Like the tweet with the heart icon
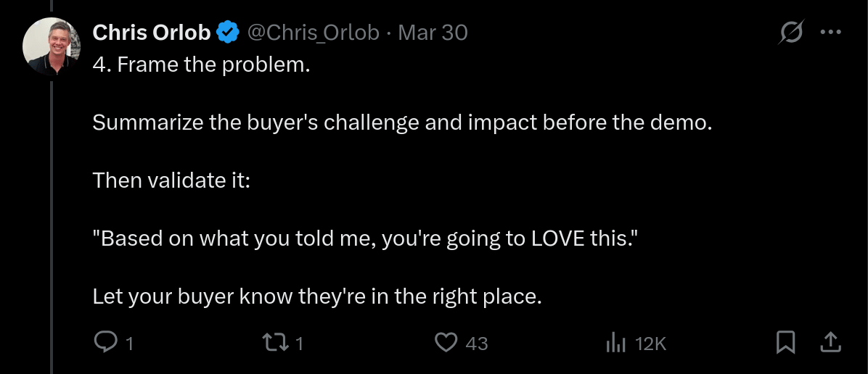Viewport: 868px width, 374px height. coord(446,342)
